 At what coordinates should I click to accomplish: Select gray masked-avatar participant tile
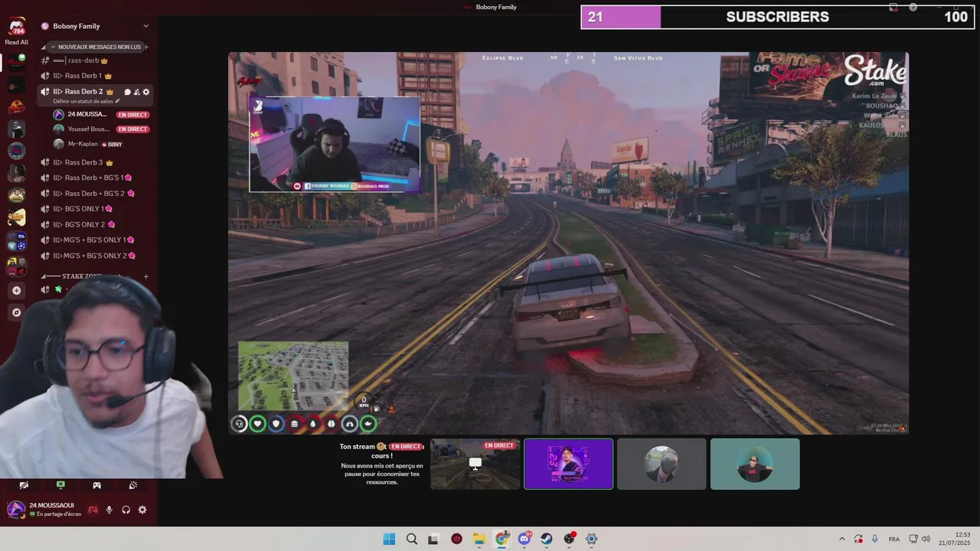[x=661, y=464]
